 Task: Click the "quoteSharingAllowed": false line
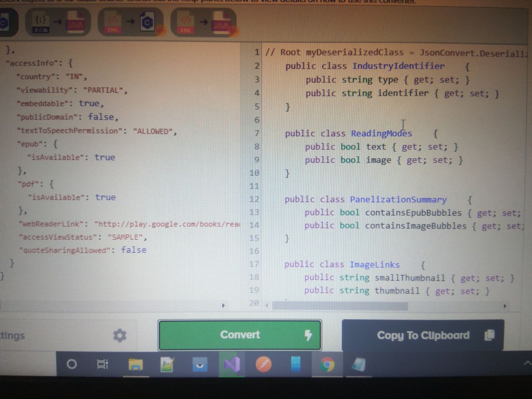(x=82, y=250)
